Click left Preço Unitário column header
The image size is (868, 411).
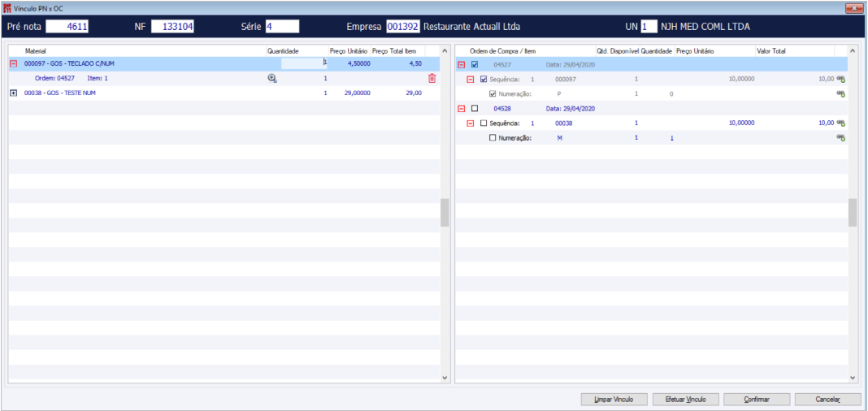pos(349,51)
